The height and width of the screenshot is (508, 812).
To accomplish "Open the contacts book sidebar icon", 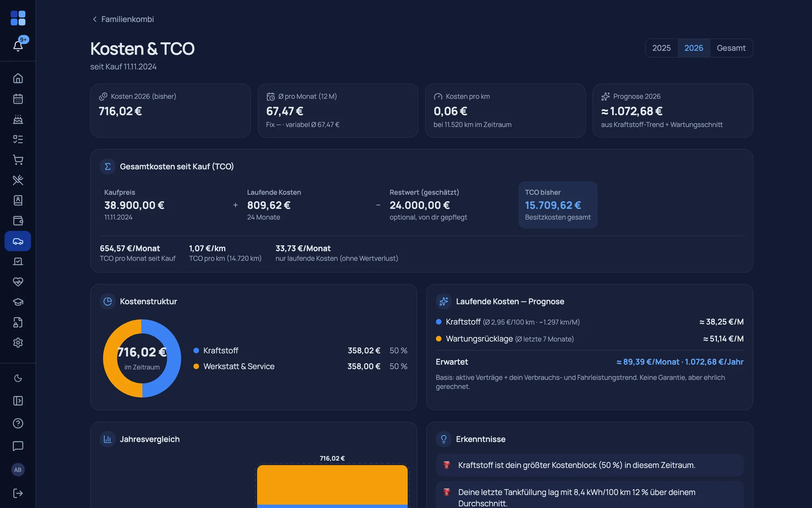I will pyautogui.click(x=18, y=200).
